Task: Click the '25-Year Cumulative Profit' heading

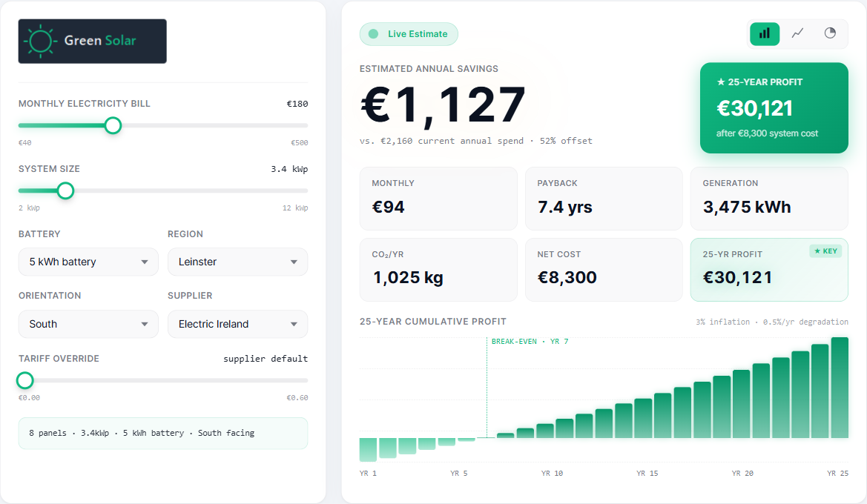Action: tap(433, 322)
